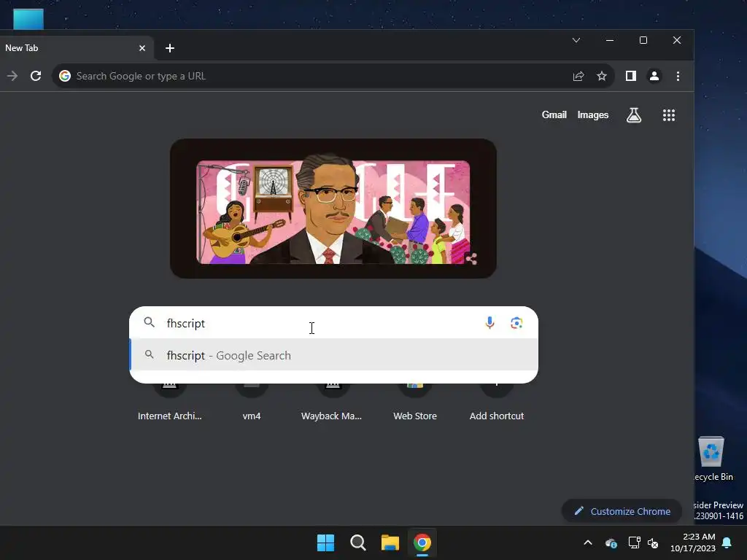Click the OneDrive cloud tray icon
The image size is (747, 560).
(x=611, y=542)
